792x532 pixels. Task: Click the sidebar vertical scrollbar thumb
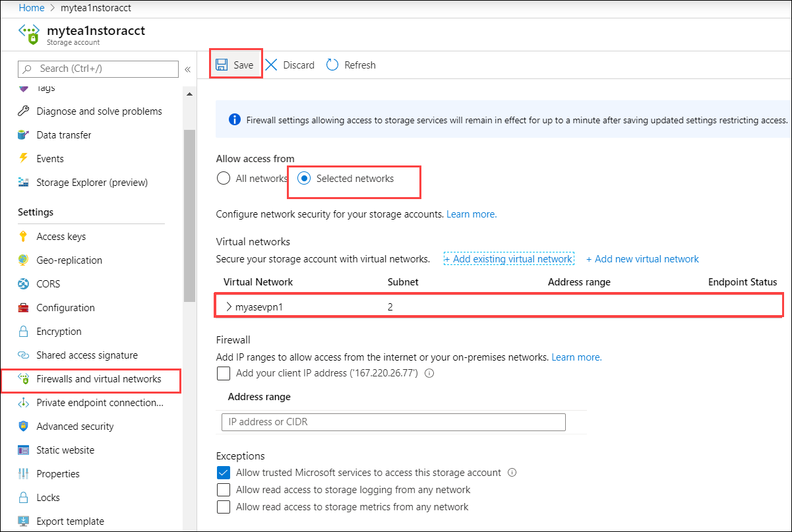(190, 215)
